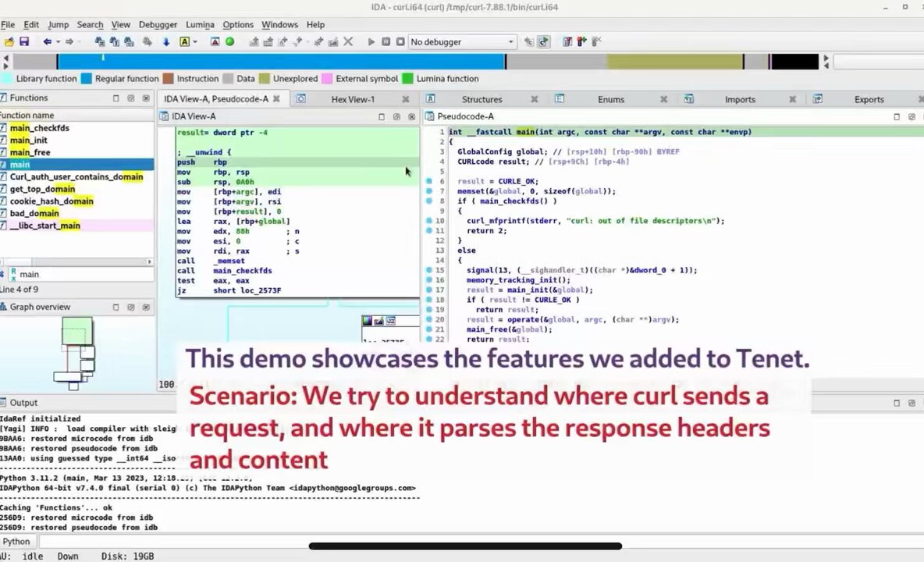
Task: Open the Debugger menu
Action: tap(158, 25)
